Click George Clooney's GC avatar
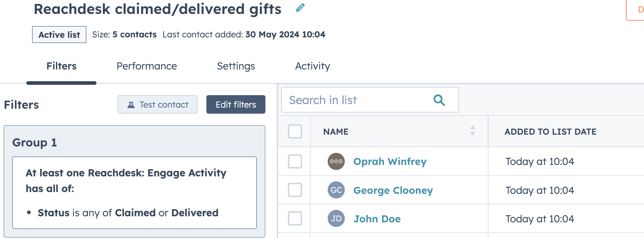 pos(336,190)
